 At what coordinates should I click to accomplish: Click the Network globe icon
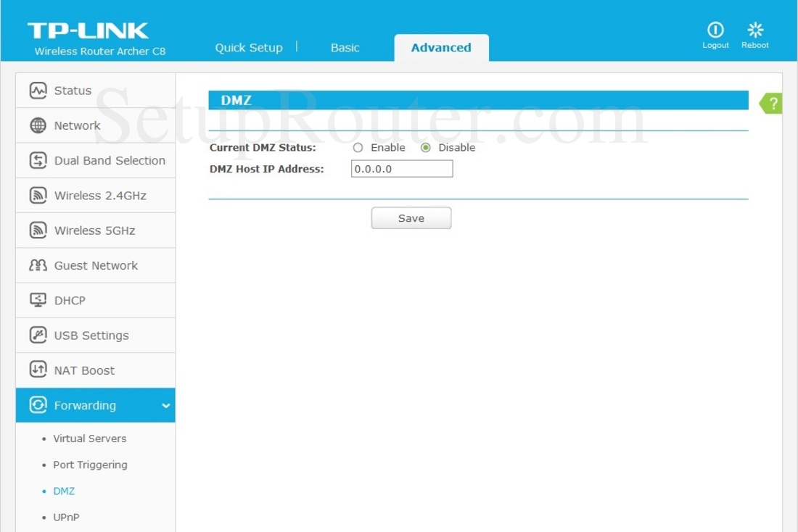[x=40, y=125]
